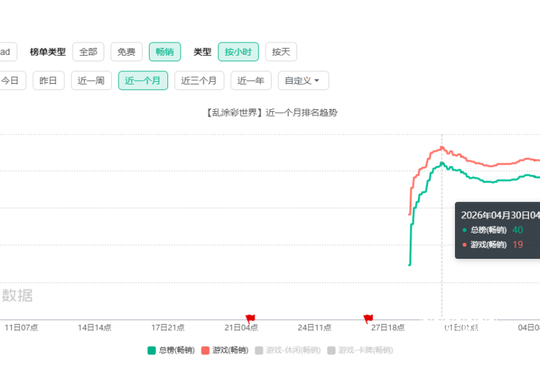This screenshot has width=540, height=370.
Task: Choose the 近一周 date range
Action: point(91,80)
